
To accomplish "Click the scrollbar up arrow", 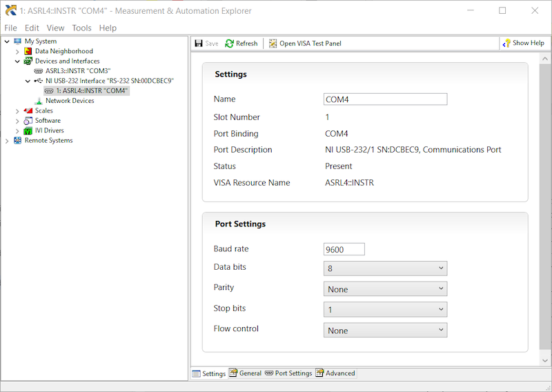I will click(545, 59).
